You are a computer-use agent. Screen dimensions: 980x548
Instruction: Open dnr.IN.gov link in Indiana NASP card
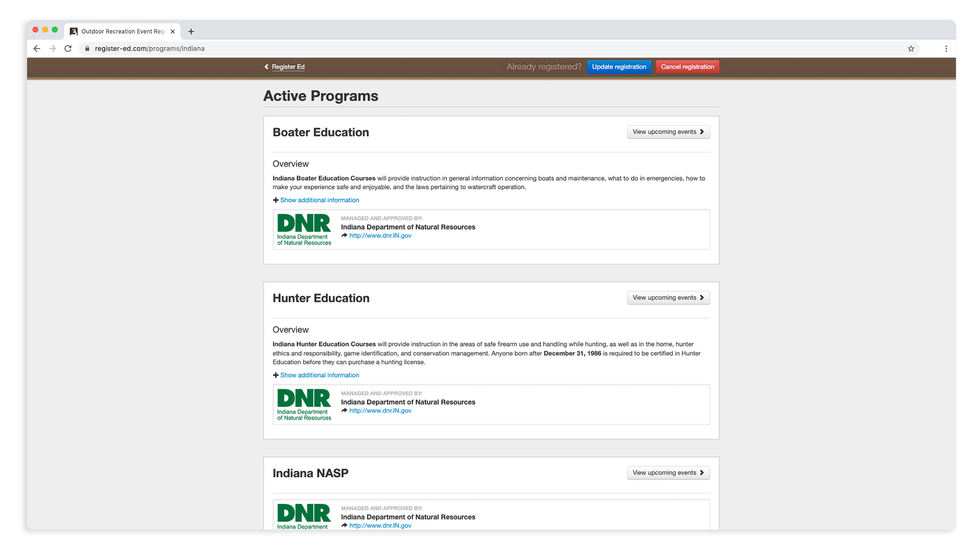[x=380, y=525]
